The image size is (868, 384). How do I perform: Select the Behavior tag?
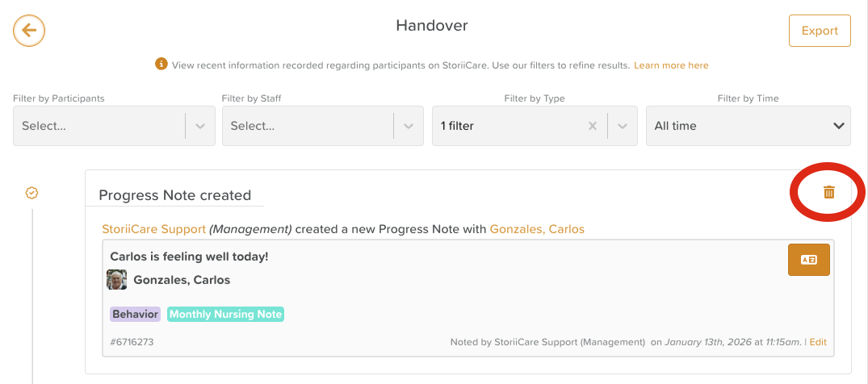point(136,315)
